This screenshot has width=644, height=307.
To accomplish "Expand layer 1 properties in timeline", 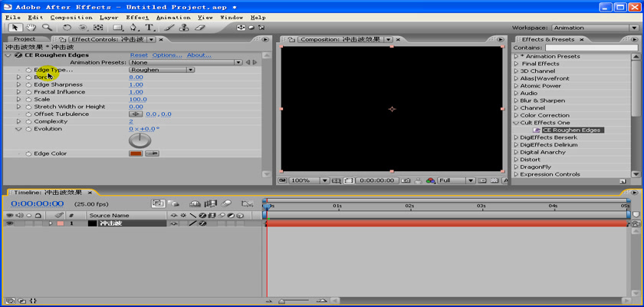I will 51,223.
